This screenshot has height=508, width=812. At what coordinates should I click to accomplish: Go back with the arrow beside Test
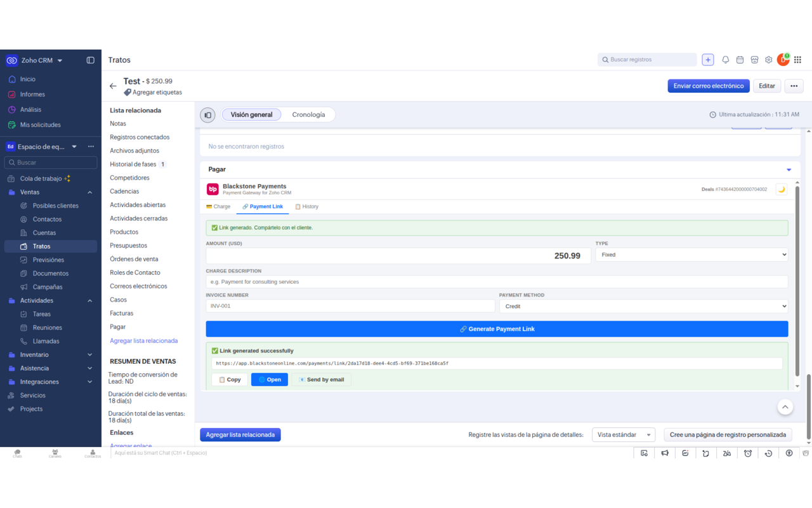[113, 86]
